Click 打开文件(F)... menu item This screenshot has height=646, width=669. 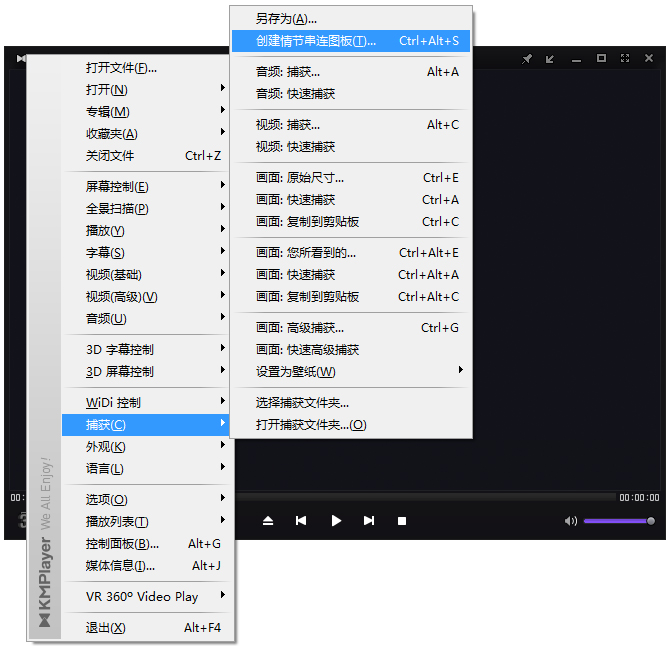(145, 68)
